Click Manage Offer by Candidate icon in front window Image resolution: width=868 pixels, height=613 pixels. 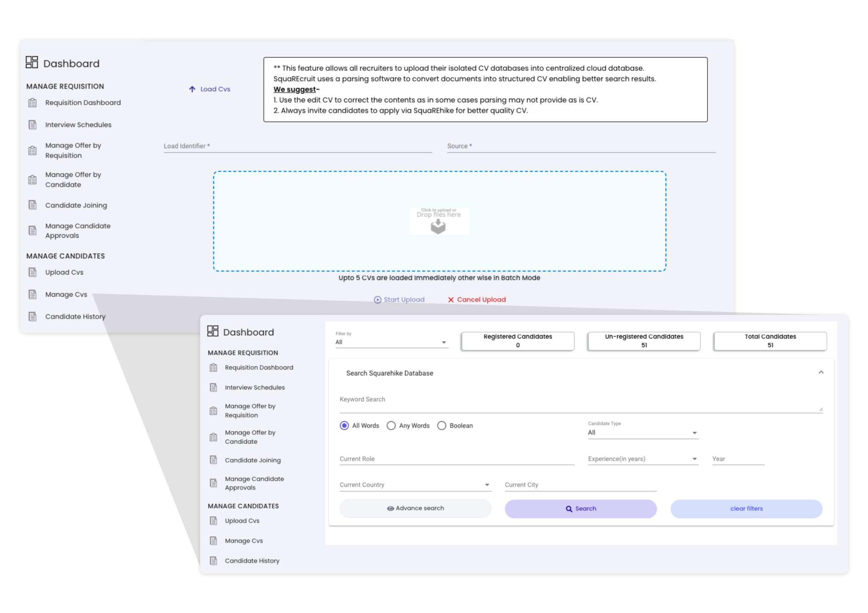214,437
